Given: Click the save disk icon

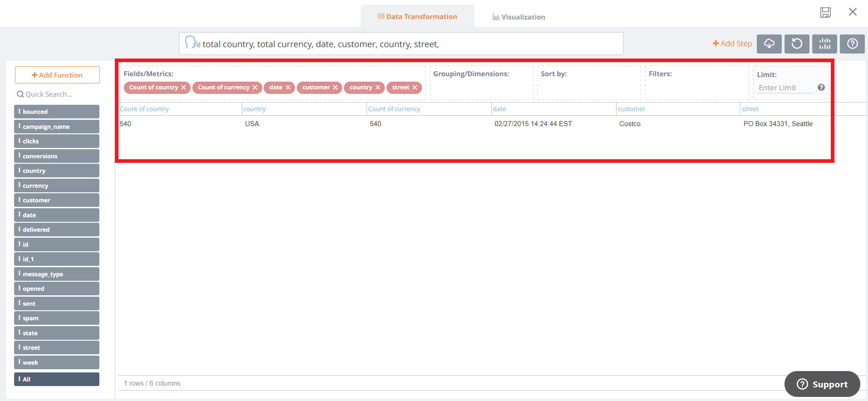Looking at the screenshot, I should [825, 12].
